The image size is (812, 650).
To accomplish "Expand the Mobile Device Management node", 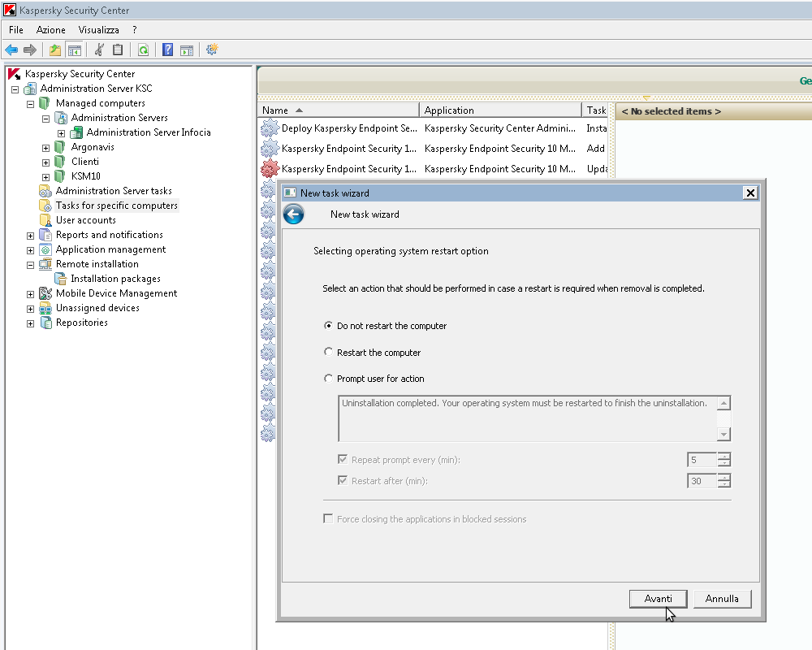I will click(31, 294).
